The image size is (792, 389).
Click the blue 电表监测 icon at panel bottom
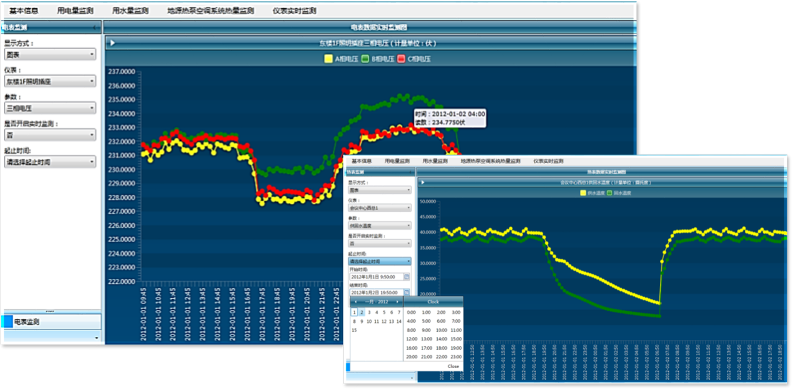click(8, 321)
